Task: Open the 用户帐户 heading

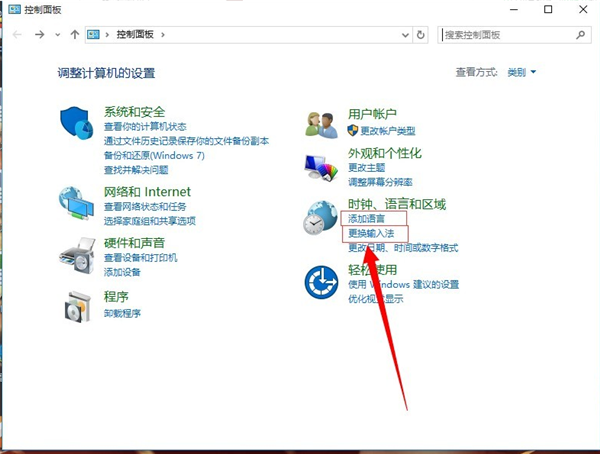Action: coord(372,114)
